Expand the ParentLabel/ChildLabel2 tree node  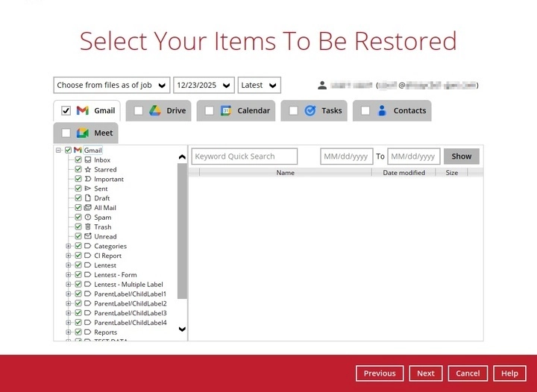pos(68,303)
